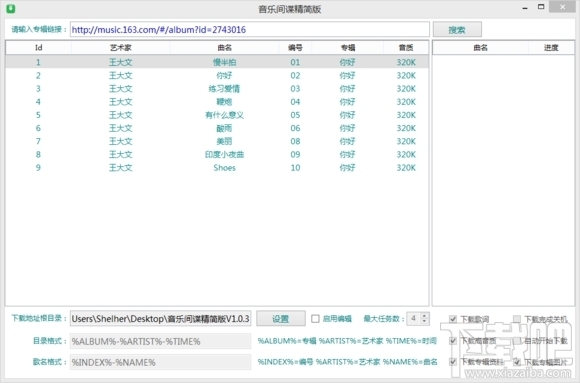Image resolution: width=580 pixels, height=383 pixels.
Task: Sort by the Id column header
Action: (x=38, y=48)
